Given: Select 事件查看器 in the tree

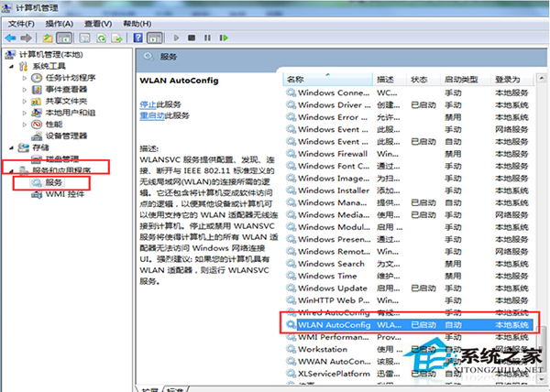Looking at the screenshot, I should (66, 90).
